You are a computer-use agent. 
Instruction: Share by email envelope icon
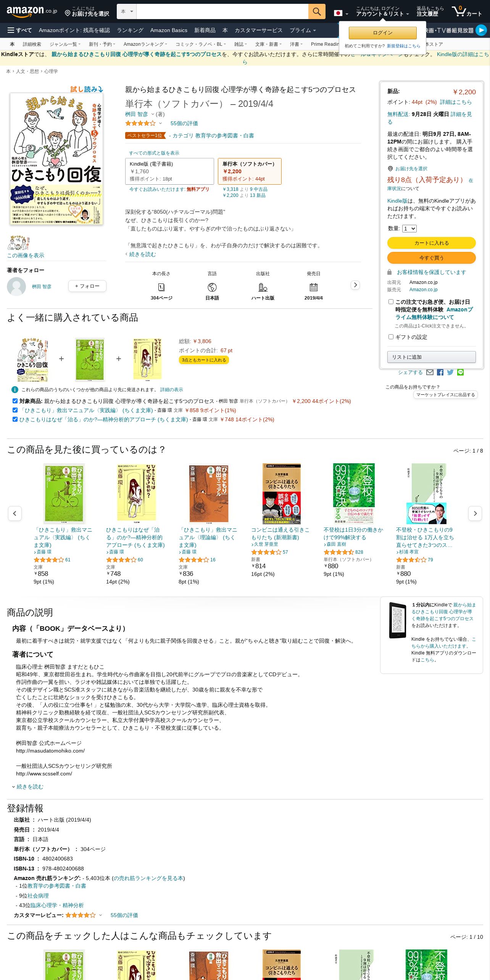click(430, 372)
